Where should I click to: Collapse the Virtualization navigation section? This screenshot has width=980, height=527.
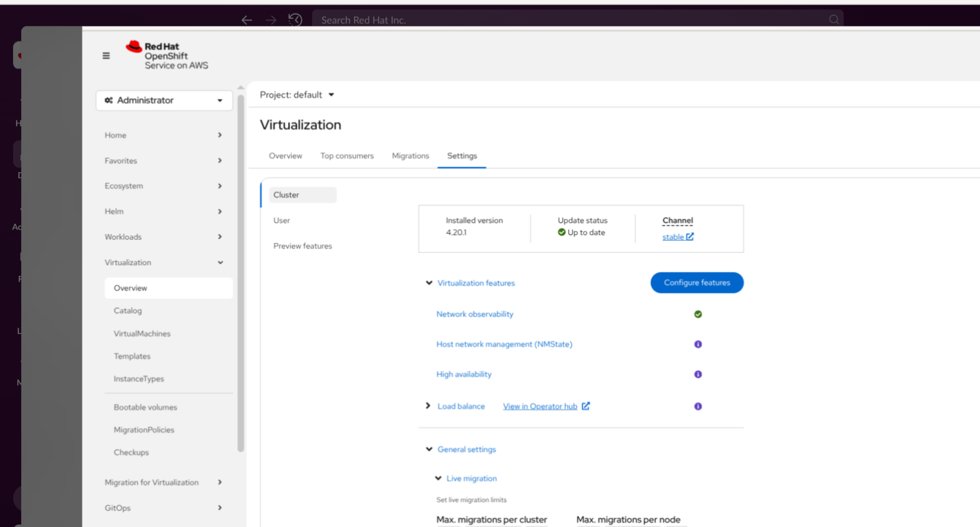tap(164, 262)
